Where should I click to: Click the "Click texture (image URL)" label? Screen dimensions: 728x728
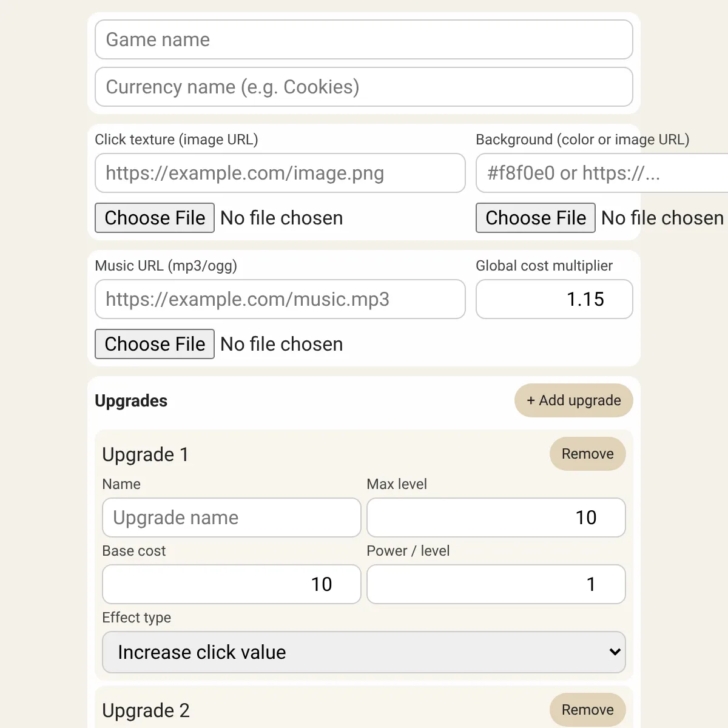click(x=177, y=140)
